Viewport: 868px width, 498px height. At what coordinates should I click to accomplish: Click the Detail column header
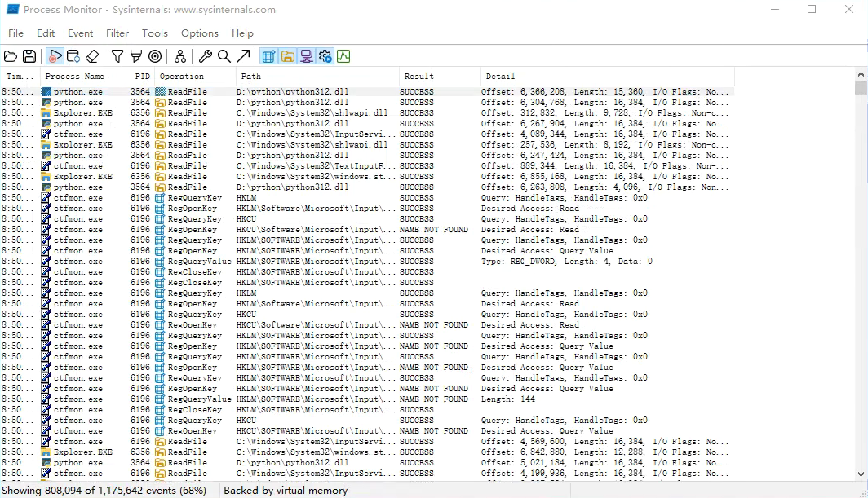click(607, 77)
